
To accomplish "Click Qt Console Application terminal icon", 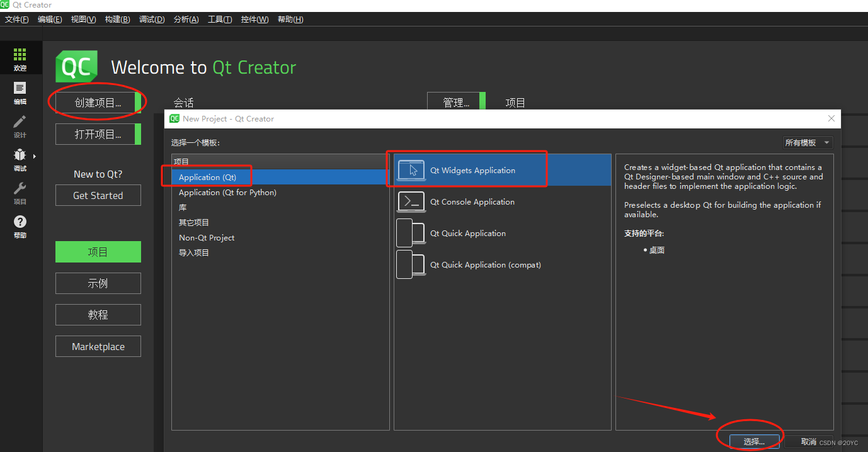I will 411,202.
